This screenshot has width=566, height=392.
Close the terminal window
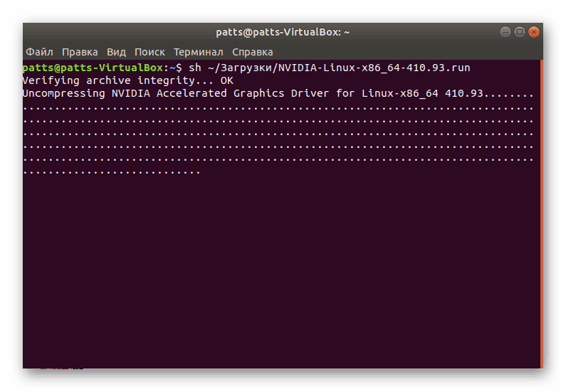pos(533,32)
